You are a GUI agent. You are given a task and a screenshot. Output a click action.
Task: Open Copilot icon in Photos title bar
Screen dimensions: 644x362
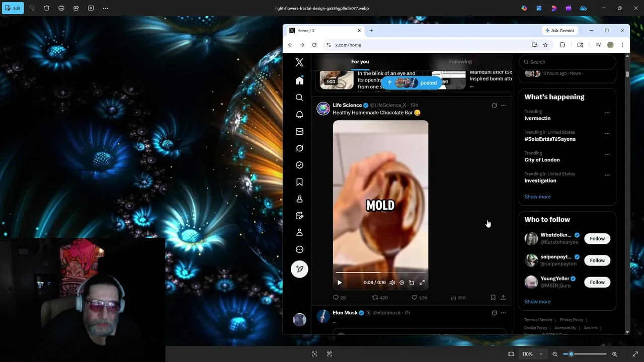coord(524,8)
